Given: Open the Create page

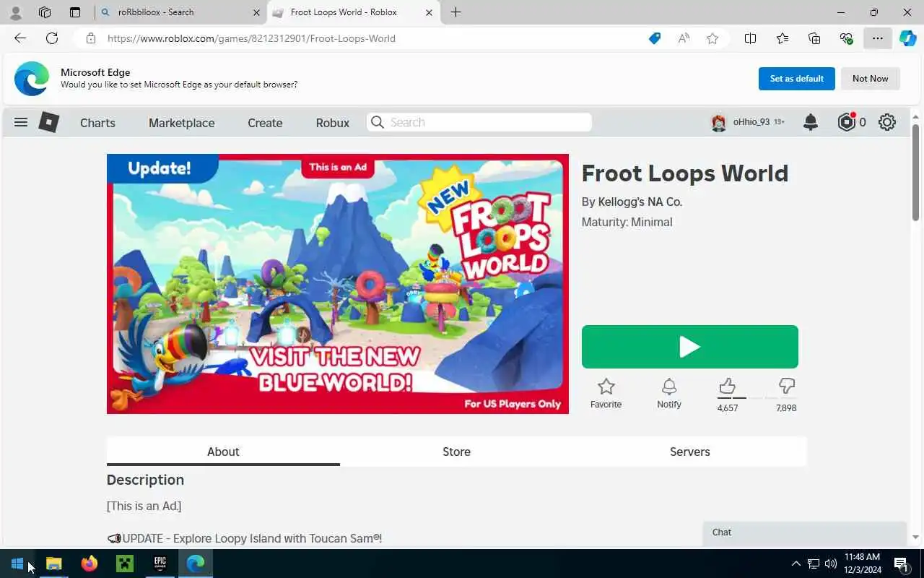Looking at the screenshot, I should [x=265, y=123].
